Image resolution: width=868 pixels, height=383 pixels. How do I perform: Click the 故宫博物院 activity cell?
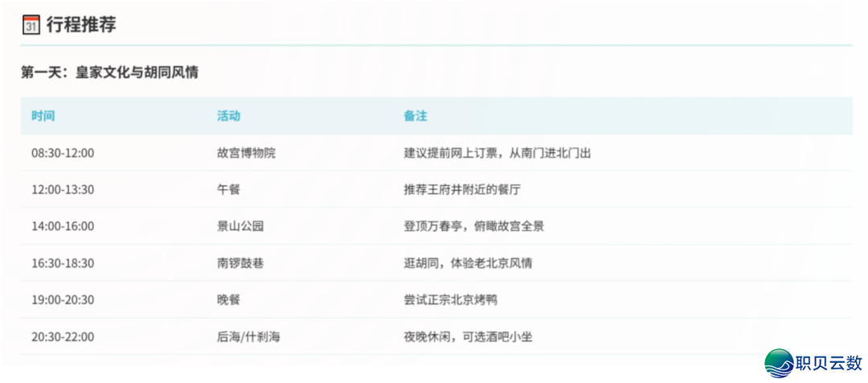pos(247,153)
